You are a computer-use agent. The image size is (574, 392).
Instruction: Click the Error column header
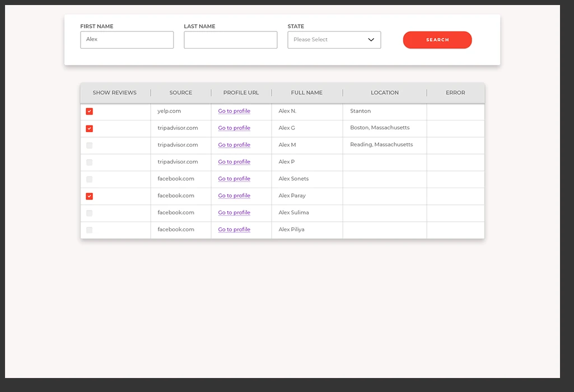click(x=455, y=92)
